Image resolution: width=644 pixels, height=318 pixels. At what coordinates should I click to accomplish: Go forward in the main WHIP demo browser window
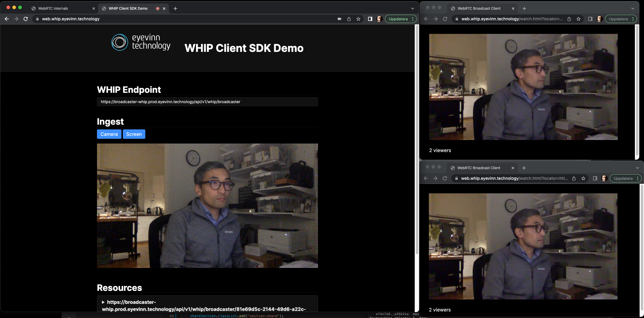[16, 19]
